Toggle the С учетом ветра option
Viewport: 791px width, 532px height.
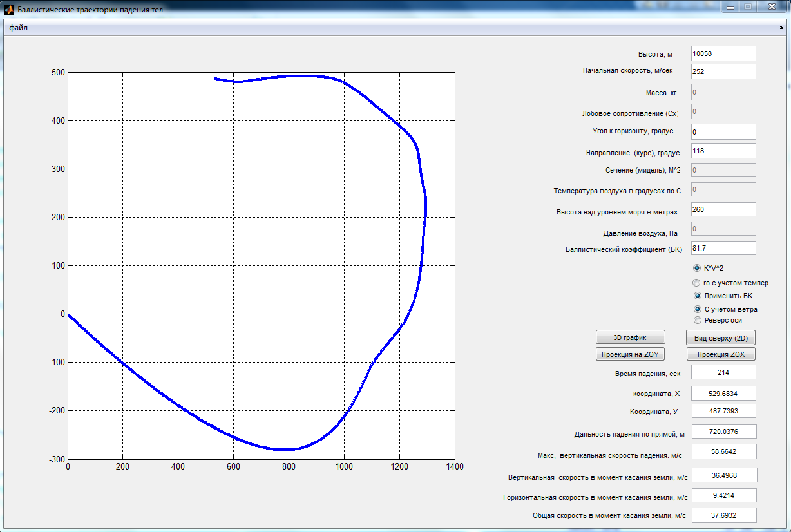(696, 309)
